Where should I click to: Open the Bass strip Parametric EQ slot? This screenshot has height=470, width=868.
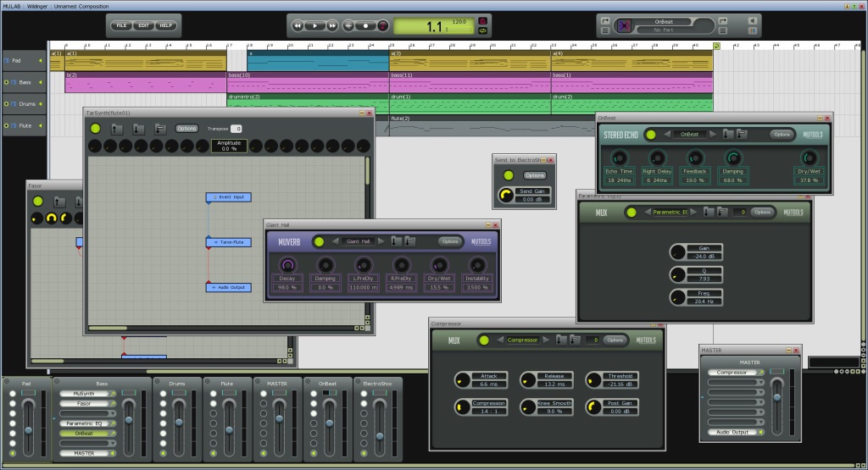[83, 423]
